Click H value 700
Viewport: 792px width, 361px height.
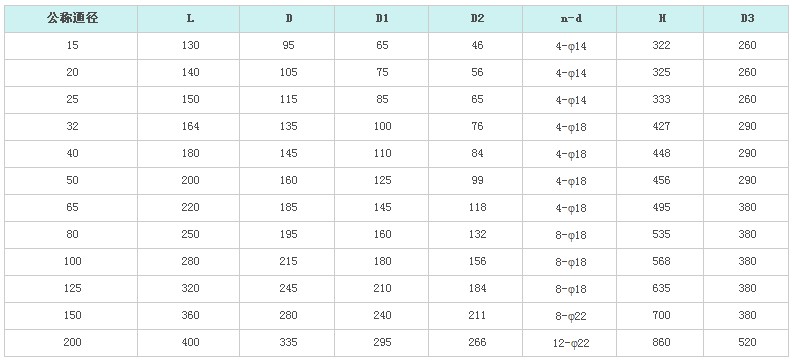pyautogui.click(x=661, y=316)
